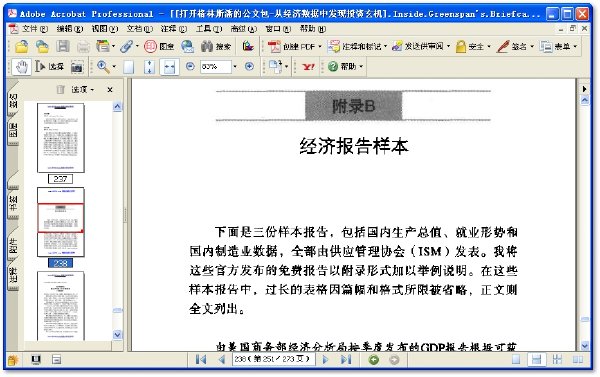Close the pages navigation panel
The width and height of the screenshot is (600, 377).
[x=110, y=90]
